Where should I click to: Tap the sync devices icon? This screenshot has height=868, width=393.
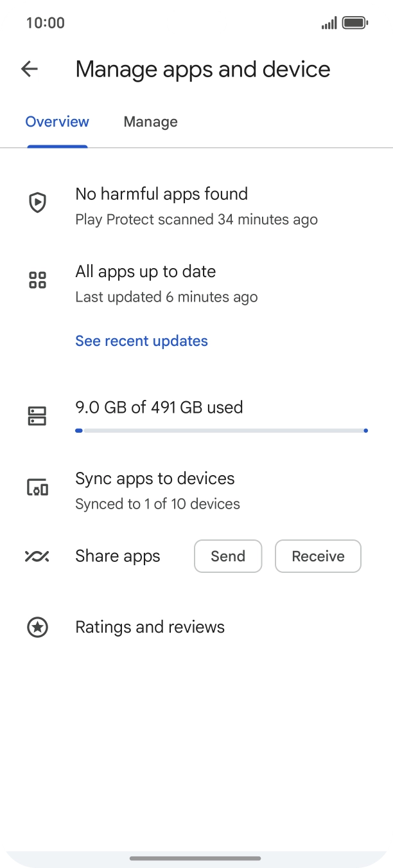[38, 488]
